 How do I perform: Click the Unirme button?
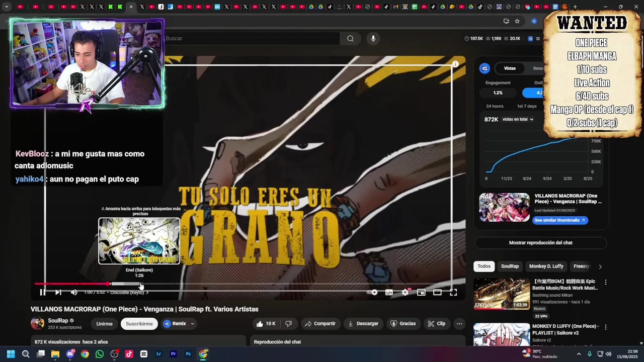point(104,324)
